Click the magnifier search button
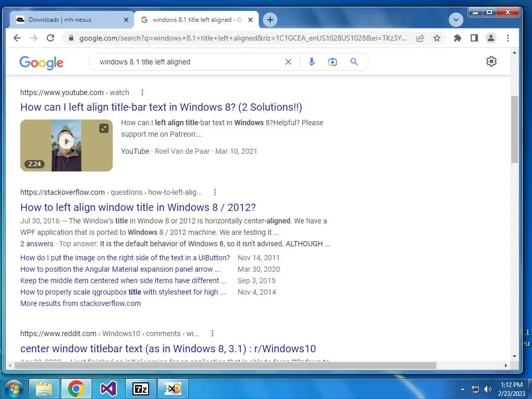This screenshot has height=399, width=532. pos(354,62)
